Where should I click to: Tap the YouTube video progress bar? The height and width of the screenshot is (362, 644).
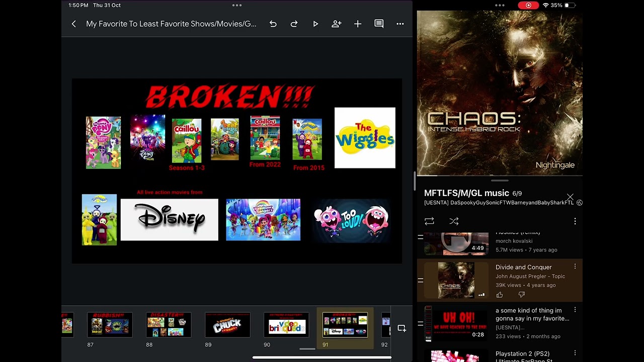(500, 175)
